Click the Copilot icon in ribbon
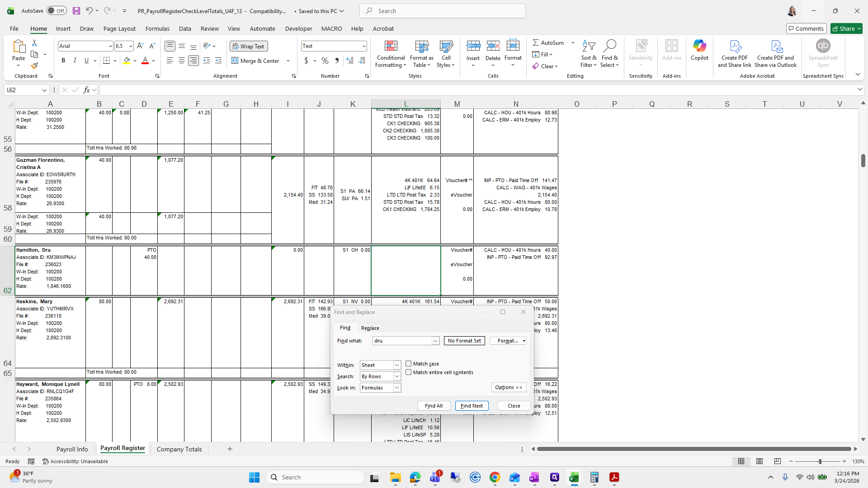This screenshot has height=488, width=868. [699, 46]
